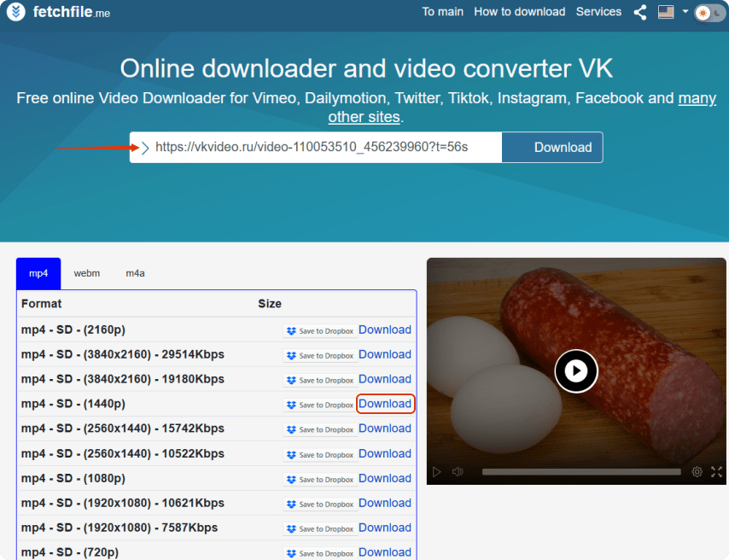Download the mp4 1440p file
The width and height of the screenshot is (729, 560).
pyautogui.click(x=385, y=404)
